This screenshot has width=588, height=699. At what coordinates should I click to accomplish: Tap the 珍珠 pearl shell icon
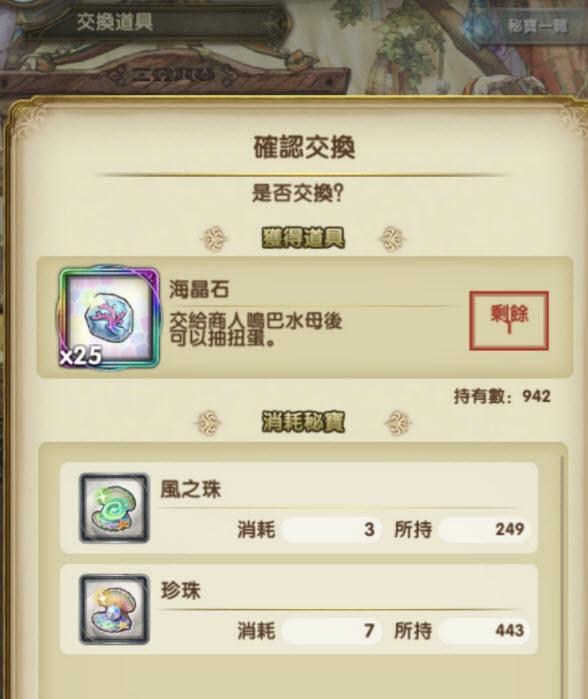click(114, 609)
